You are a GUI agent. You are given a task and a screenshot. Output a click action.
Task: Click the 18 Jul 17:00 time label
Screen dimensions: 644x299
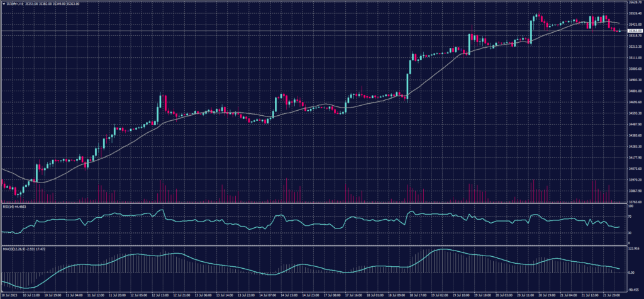[x=419, y=294]
